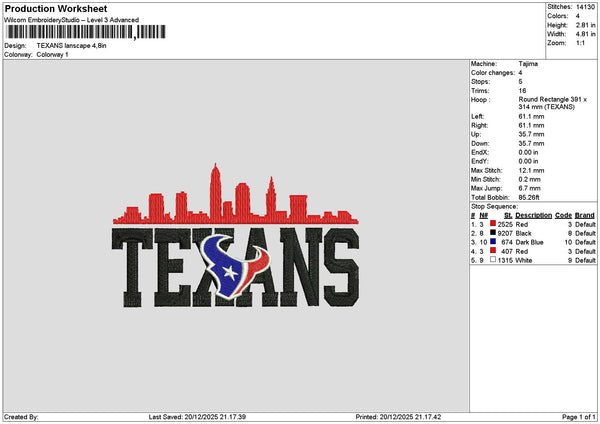Click the red city skyline in the design

coord(236,194)
